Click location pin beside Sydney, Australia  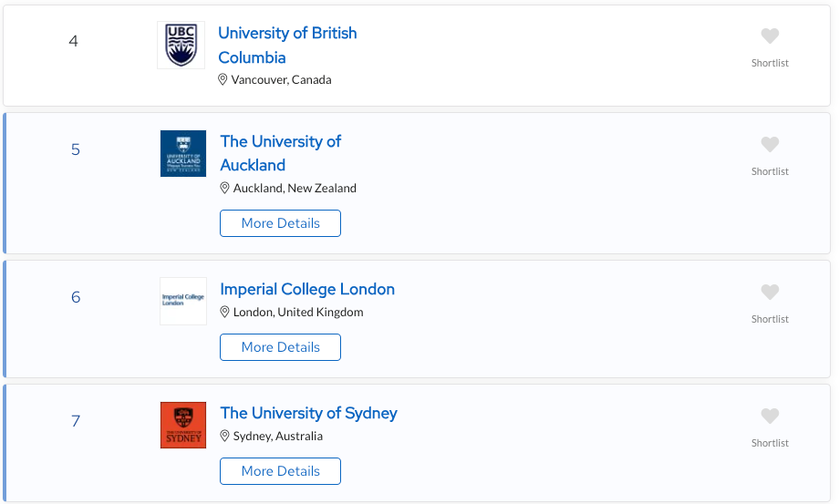tap(224, 437)
